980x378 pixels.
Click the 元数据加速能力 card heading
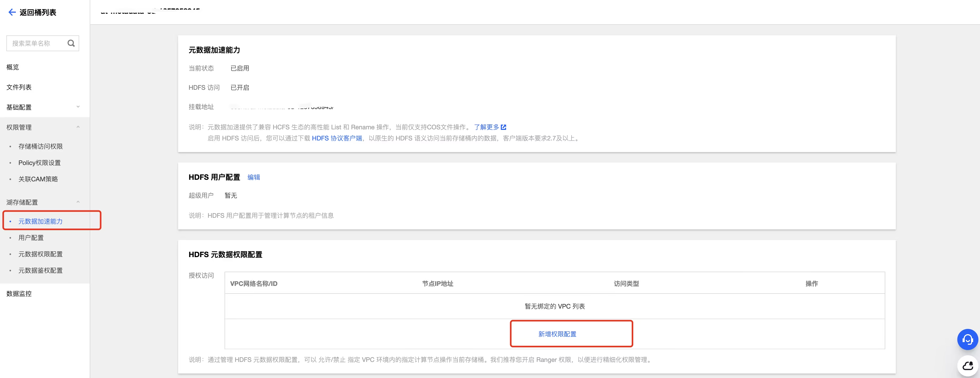(x=214, y=50)
